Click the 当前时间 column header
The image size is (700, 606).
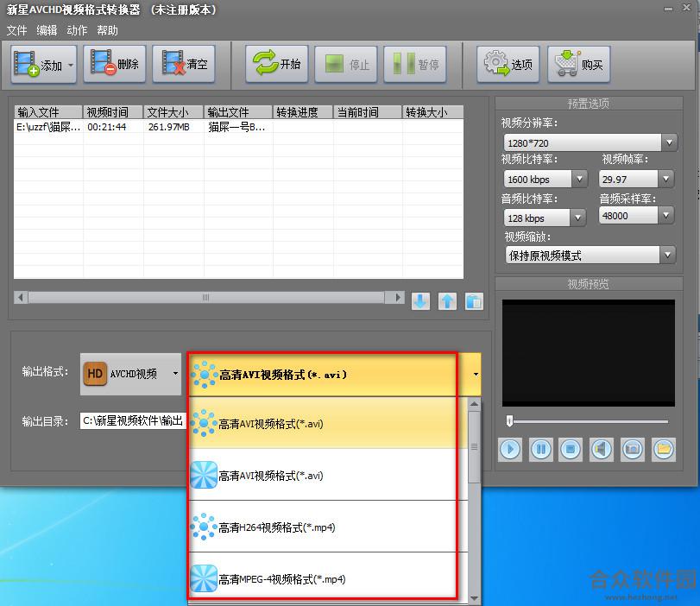pos(368,112)
